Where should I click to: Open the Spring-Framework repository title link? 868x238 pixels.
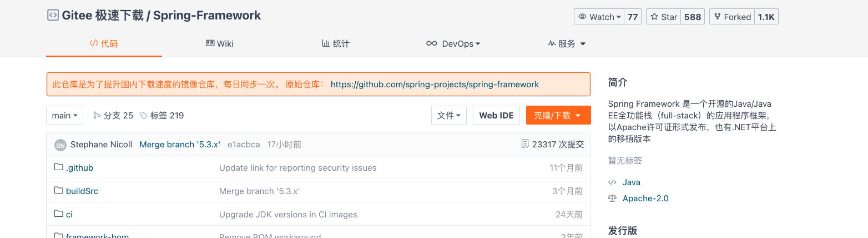[x=207, y=16]
